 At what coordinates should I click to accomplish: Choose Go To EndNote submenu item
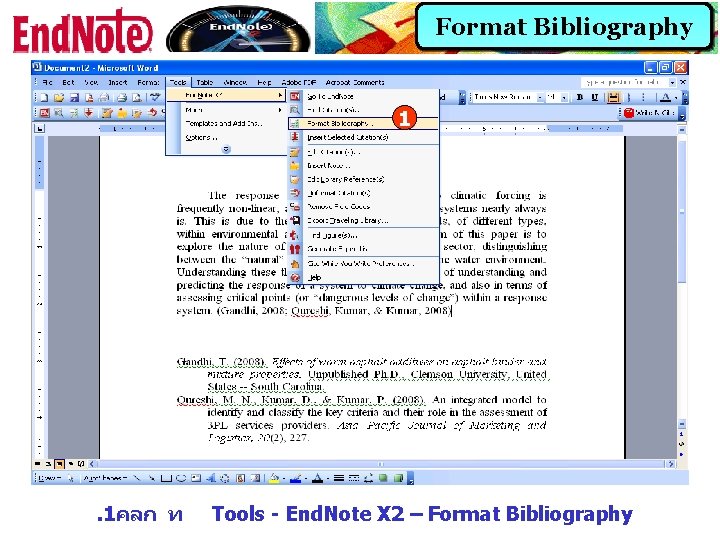[363, 96]
